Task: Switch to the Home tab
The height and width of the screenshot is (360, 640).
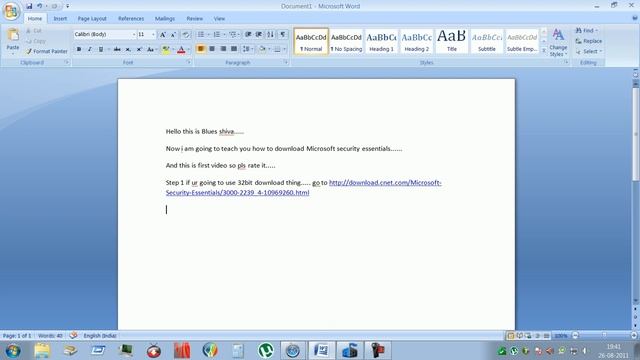Action: (35, 19)
